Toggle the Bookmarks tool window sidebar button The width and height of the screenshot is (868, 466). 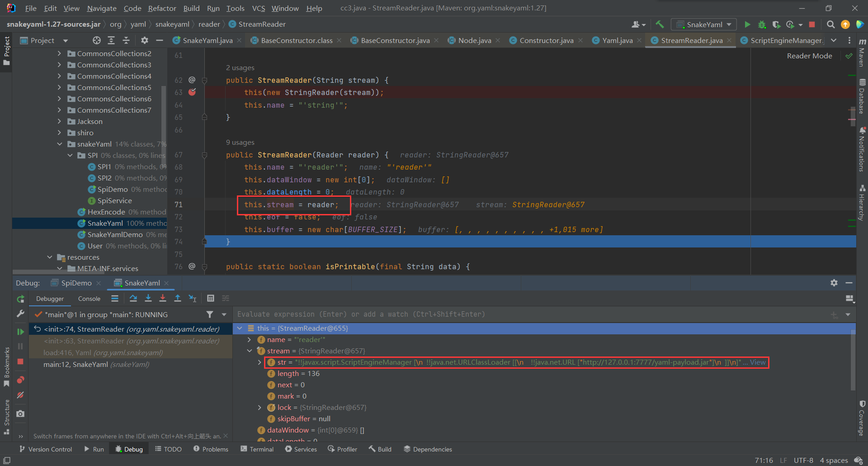(x=6, y=367)
